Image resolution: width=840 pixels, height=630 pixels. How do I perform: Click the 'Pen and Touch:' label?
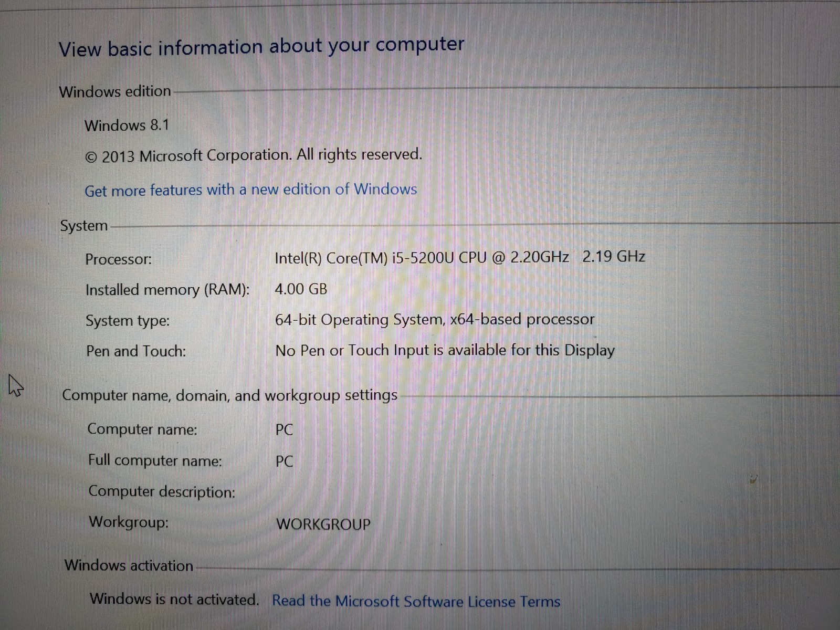coord(136,351)
